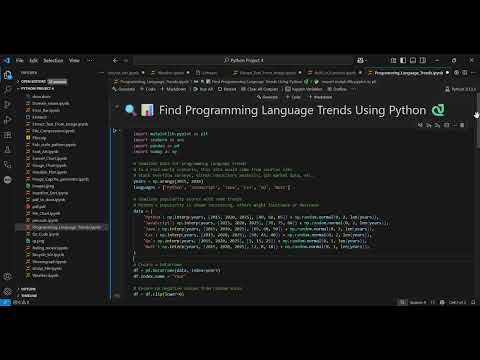Click Clear All Outputs
This screenshot has width=480, height=360.
tap(259, 89)
